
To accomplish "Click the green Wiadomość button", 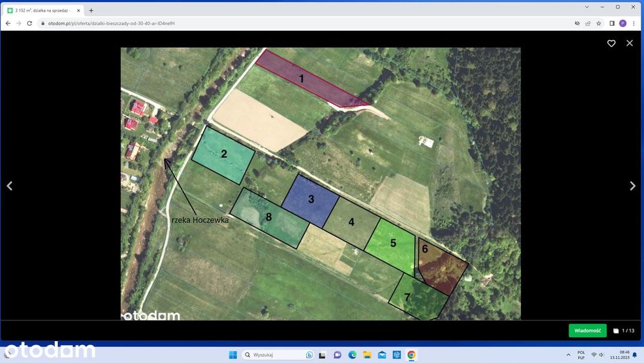I will (587, 331).
